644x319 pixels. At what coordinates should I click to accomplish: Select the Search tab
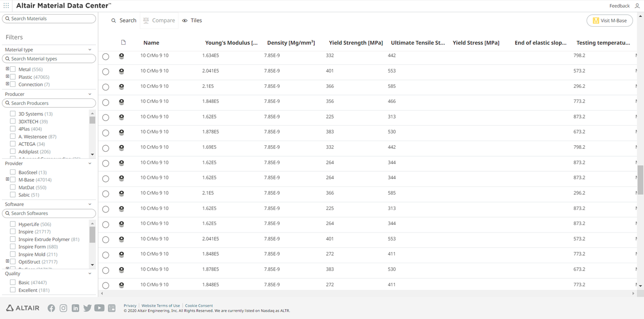124,21
